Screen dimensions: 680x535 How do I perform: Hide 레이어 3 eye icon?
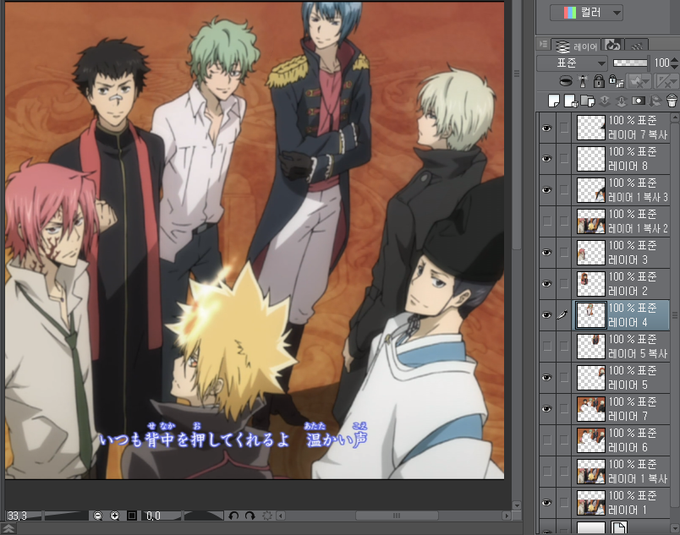(547, 253)
